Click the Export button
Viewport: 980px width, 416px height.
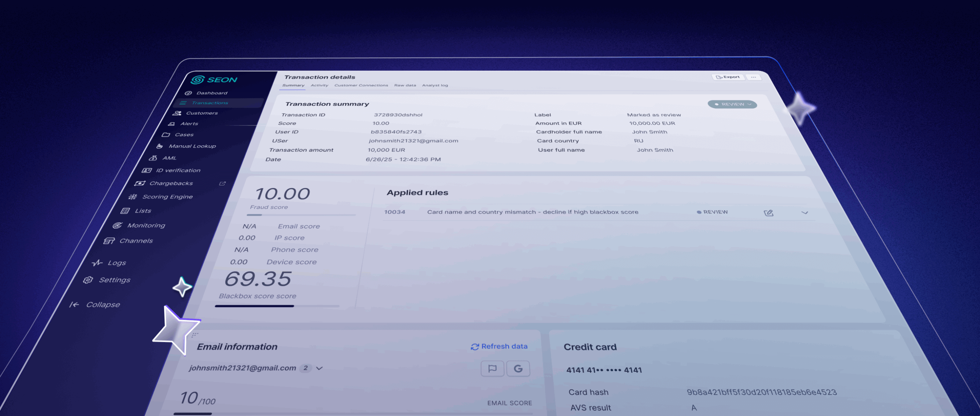(x=728, y=77)
